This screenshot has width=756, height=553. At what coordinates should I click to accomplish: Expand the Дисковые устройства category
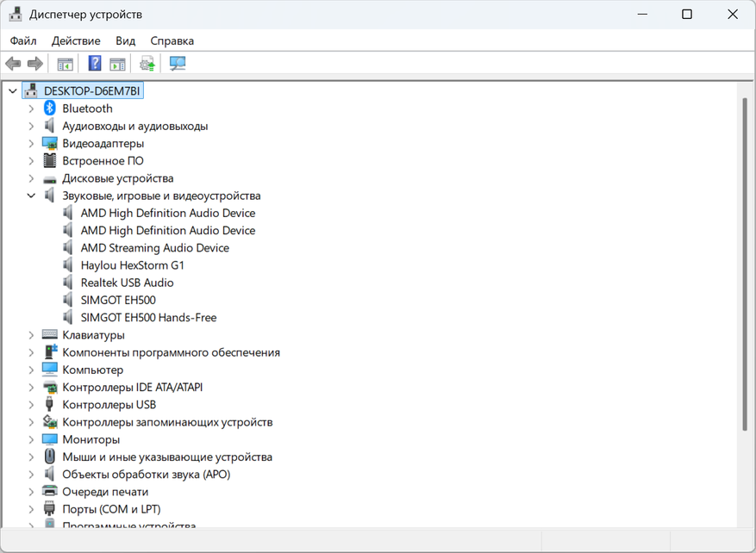pyautogui.click(x=31, y=178)
